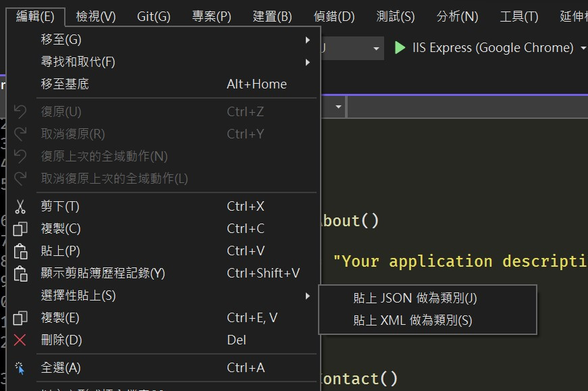The width and height of the screenshot is (588, 391).
Task: Click the 剪下(T) scissors icon
Action: coord(20,207)
